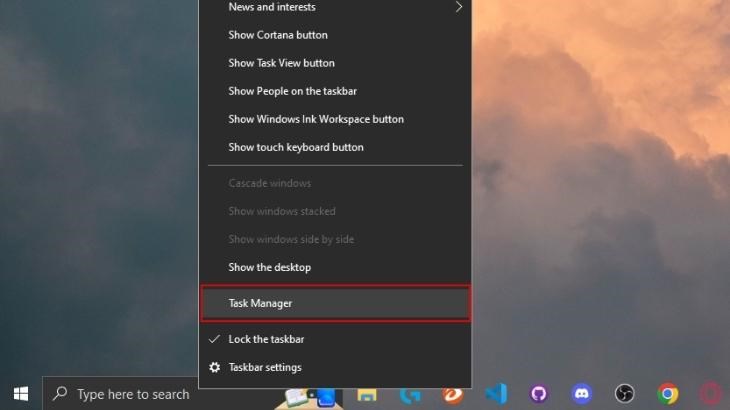The image size is (730, 410).
Task: Open GitHub Desktop from the taskbar
Action: click(539, 394)
